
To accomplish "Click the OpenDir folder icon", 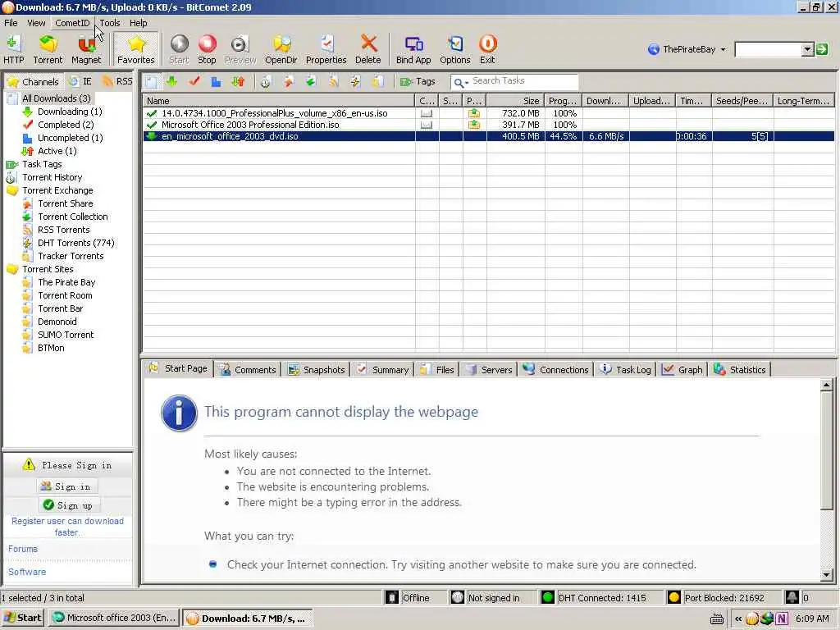I will tap(281, 49).
